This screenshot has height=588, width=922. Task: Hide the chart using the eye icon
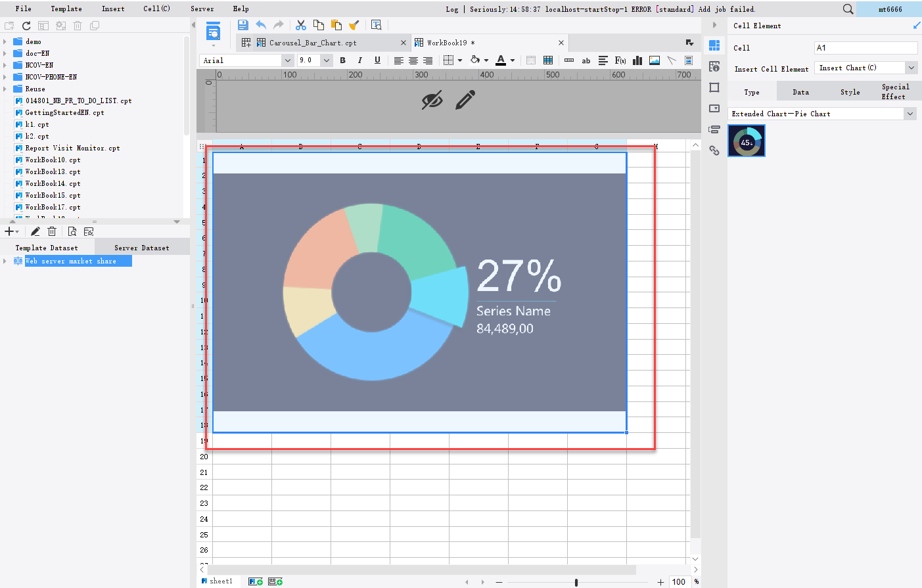(432, 100)
